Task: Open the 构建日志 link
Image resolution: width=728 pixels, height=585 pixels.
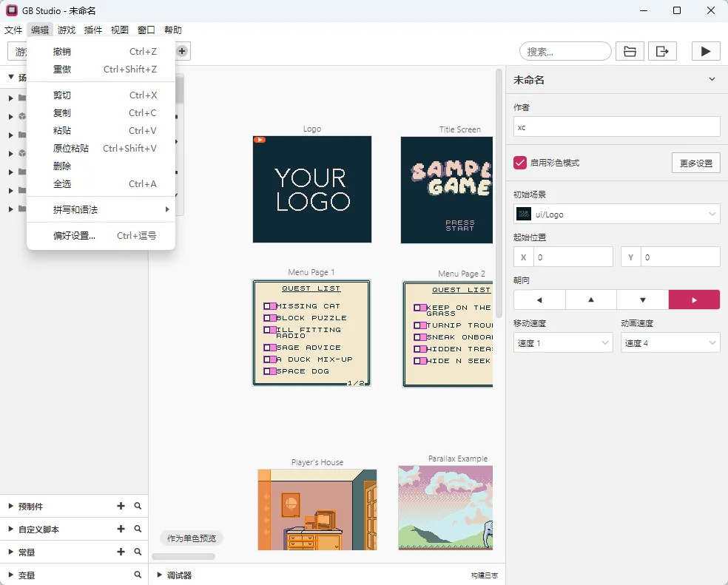Action: pyautogui.click(x=485, y=575)
